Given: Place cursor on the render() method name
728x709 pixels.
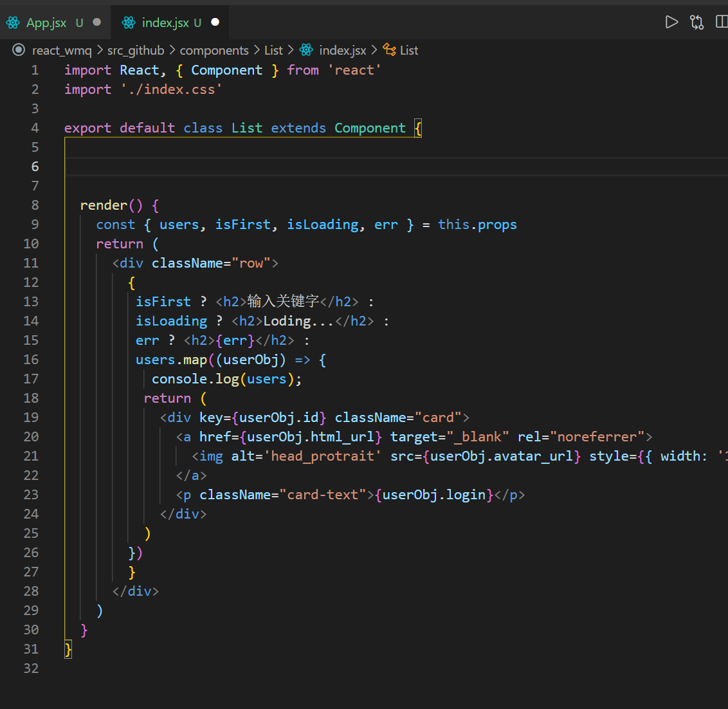Looking at the screenshot, I should tap(104, 205).
